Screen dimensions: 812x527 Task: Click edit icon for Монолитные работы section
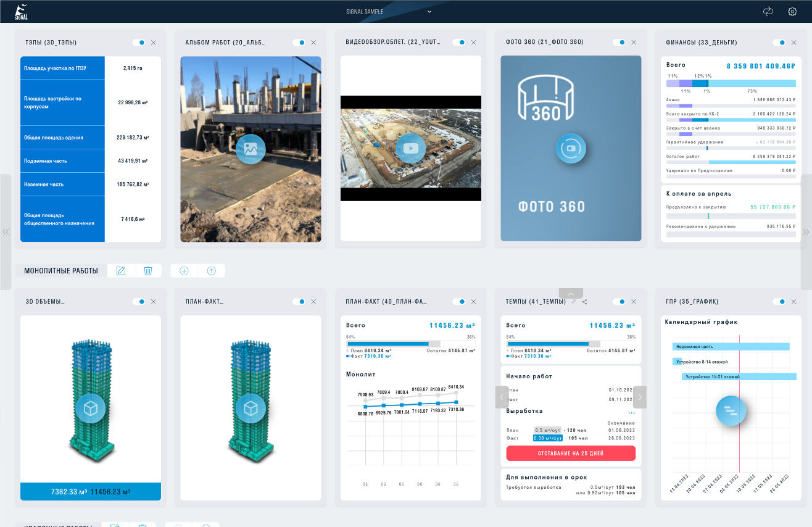click(121, 270)
